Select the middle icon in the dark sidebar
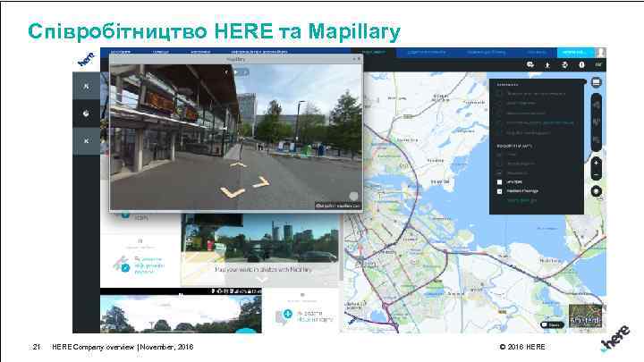 86,114
